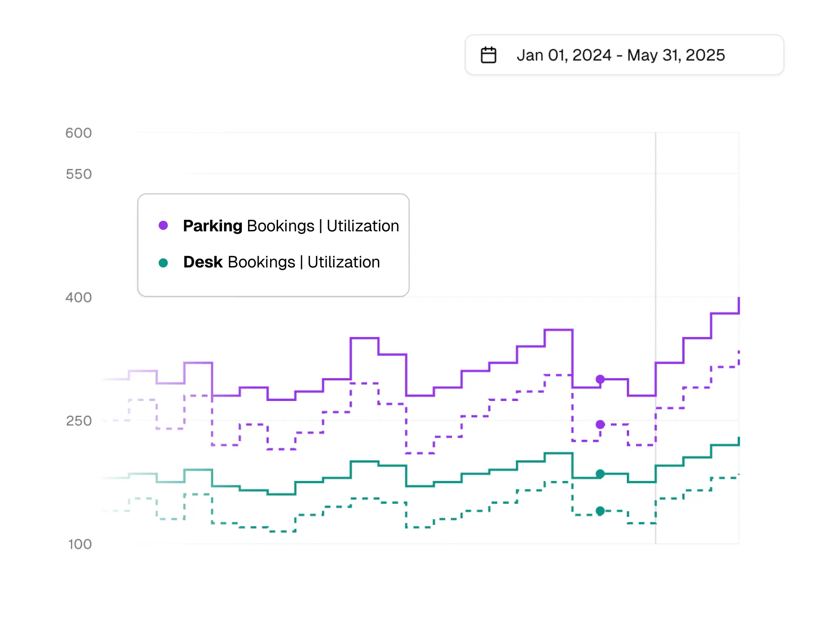
Task: Select the teal Desk legend dot
Action: (164, 262)
